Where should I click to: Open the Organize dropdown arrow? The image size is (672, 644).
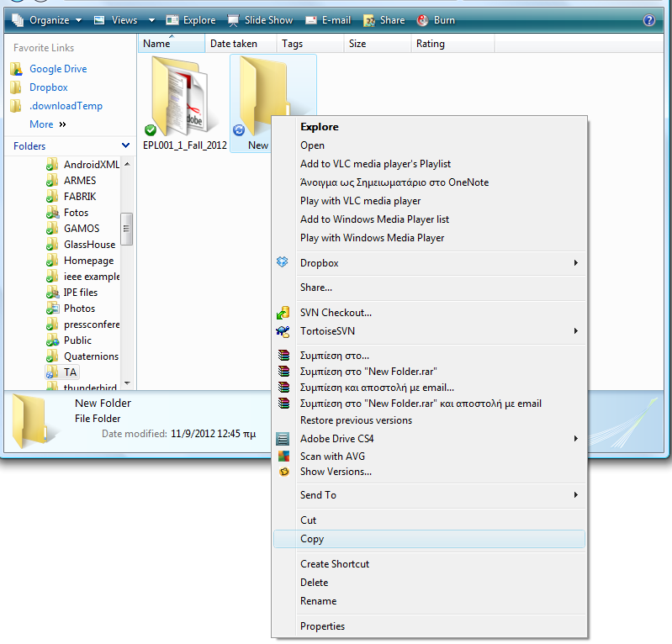[78, 20]
